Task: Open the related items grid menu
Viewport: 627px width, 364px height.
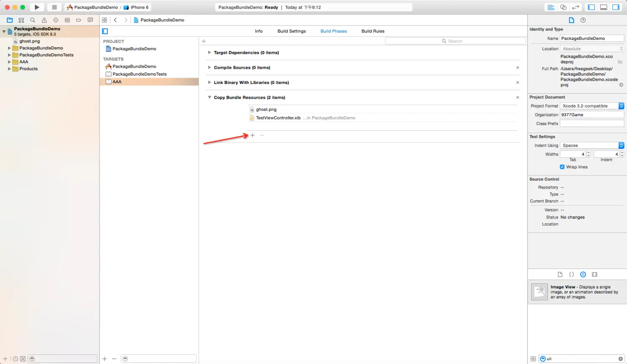Action: (x=104, y=20)
